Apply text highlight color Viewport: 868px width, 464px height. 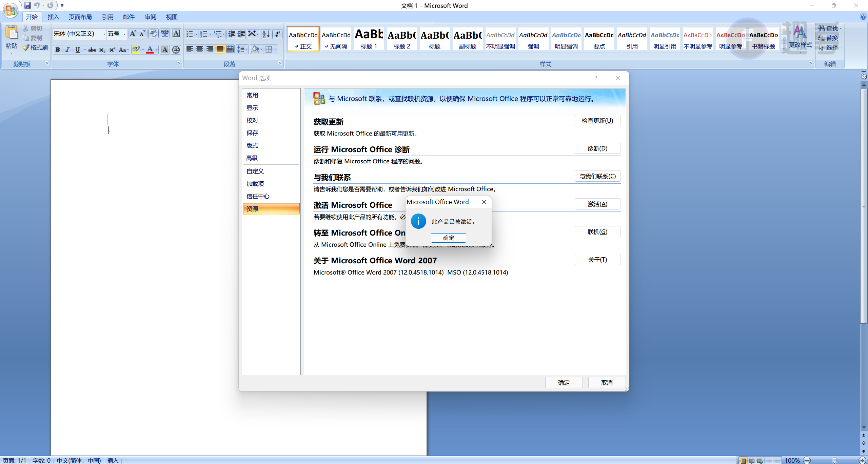pyautogui.click(x=136, y=50)
